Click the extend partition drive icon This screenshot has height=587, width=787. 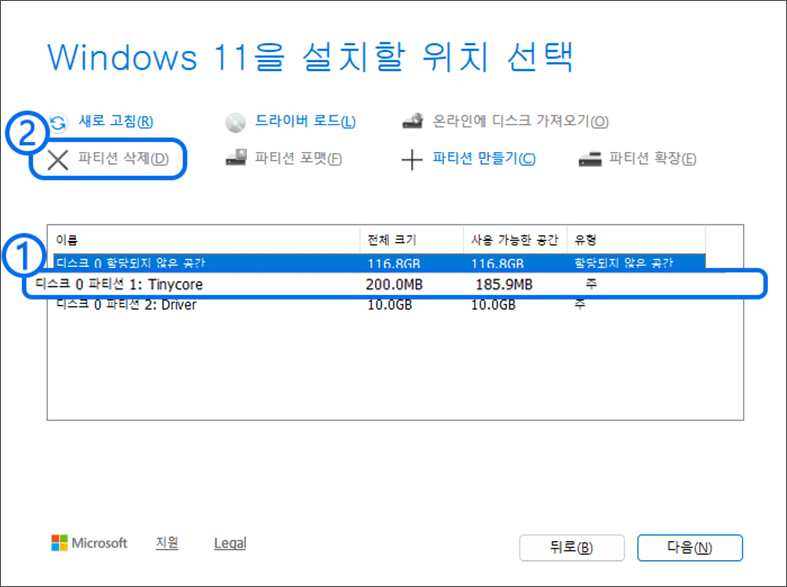click(x=590, y=159)
